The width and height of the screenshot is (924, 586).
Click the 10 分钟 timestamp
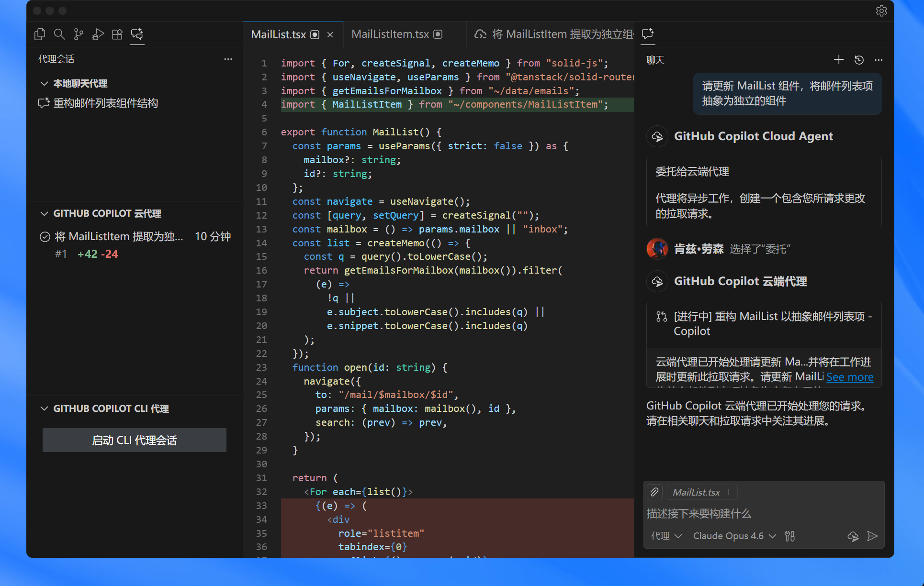tap(213, 237)
